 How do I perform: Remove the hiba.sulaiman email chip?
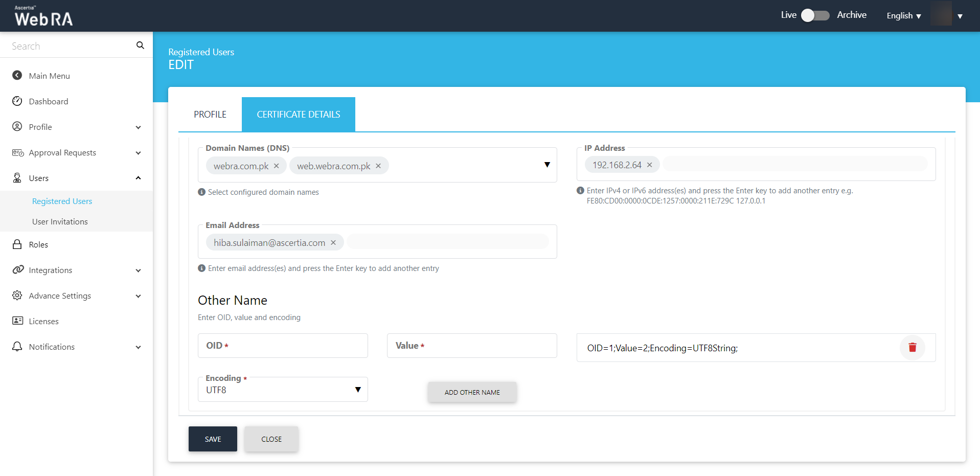click(x=333, y=242)
